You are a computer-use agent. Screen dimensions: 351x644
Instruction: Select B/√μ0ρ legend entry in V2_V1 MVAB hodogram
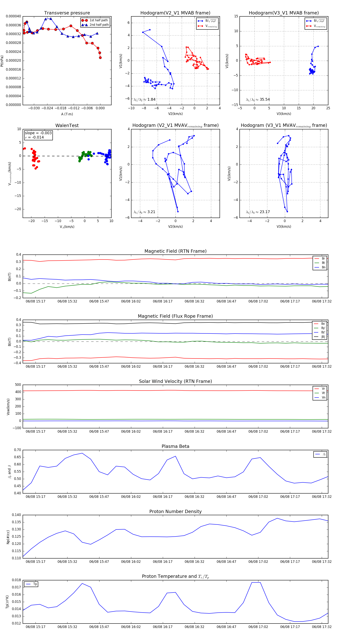coord(207,21)
